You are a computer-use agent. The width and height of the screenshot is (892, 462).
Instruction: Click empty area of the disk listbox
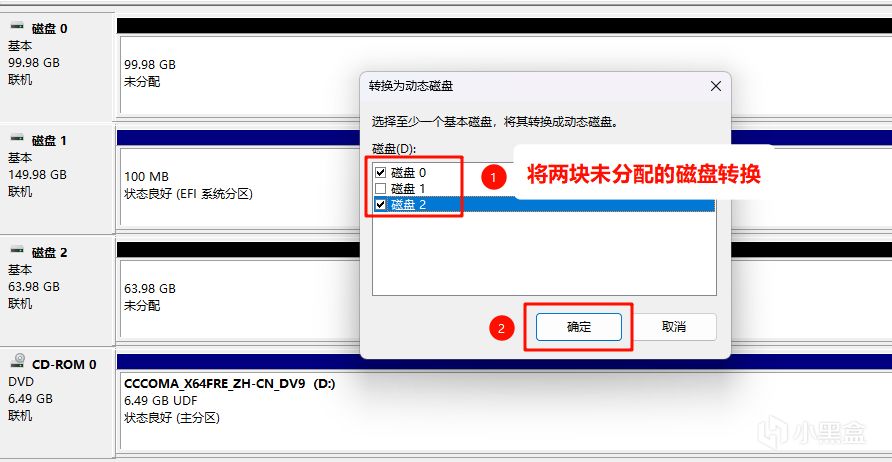pos(544,253)
